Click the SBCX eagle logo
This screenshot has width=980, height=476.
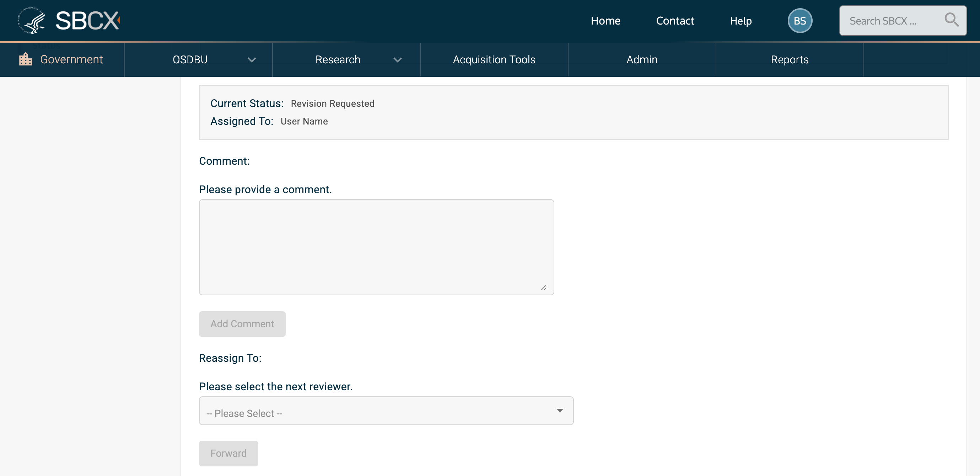31,21
